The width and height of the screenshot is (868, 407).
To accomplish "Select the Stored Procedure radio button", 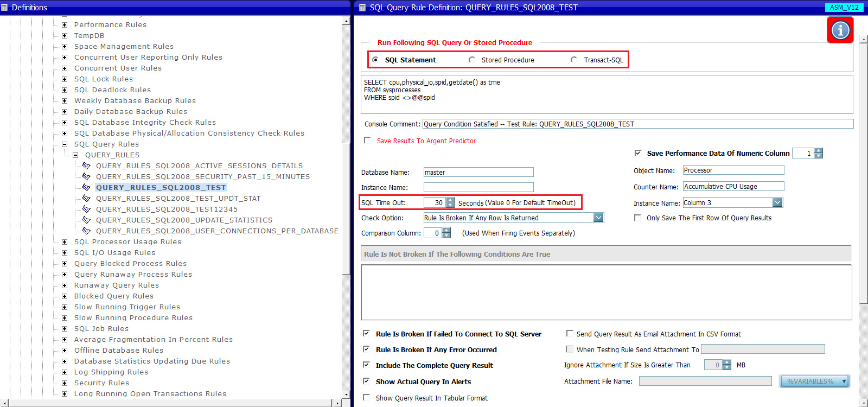I will 471,60.
